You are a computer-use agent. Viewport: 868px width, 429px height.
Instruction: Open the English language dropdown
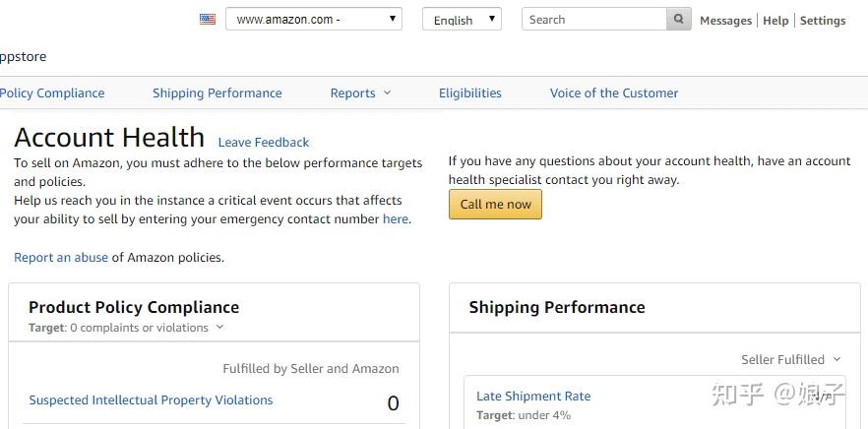(x=462, y=19)
